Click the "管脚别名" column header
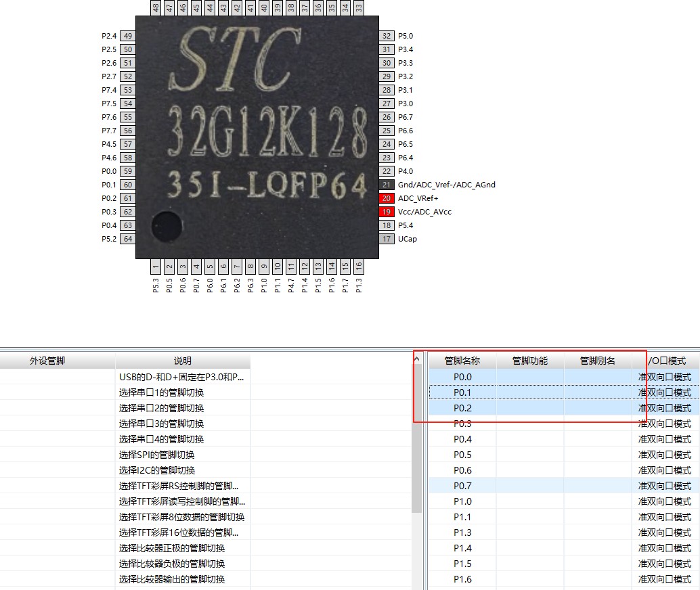Viewport: 700px width, 590px height. point(598,361)
